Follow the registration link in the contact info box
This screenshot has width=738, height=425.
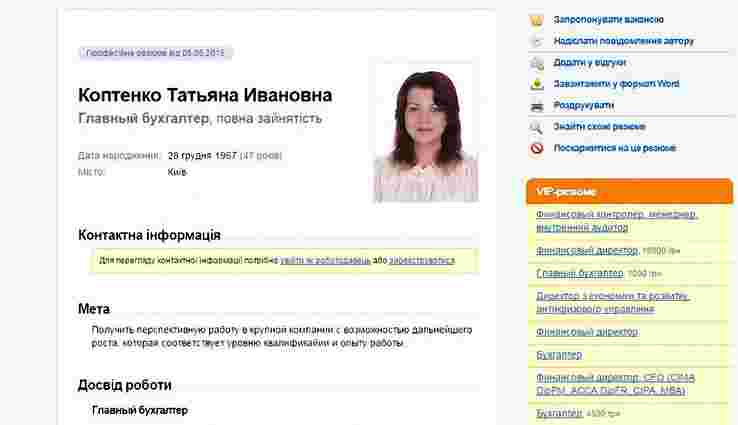coord(422,260)
